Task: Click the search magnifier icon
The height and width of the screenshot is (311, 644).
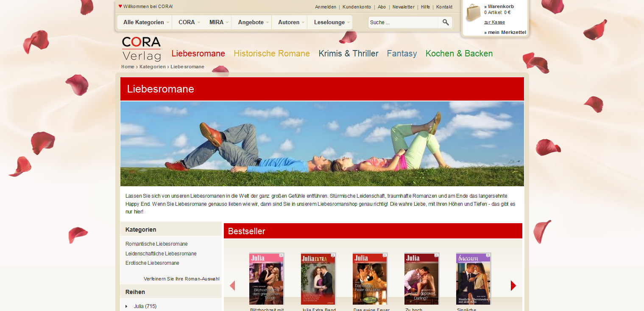Action: coord(445,22)
